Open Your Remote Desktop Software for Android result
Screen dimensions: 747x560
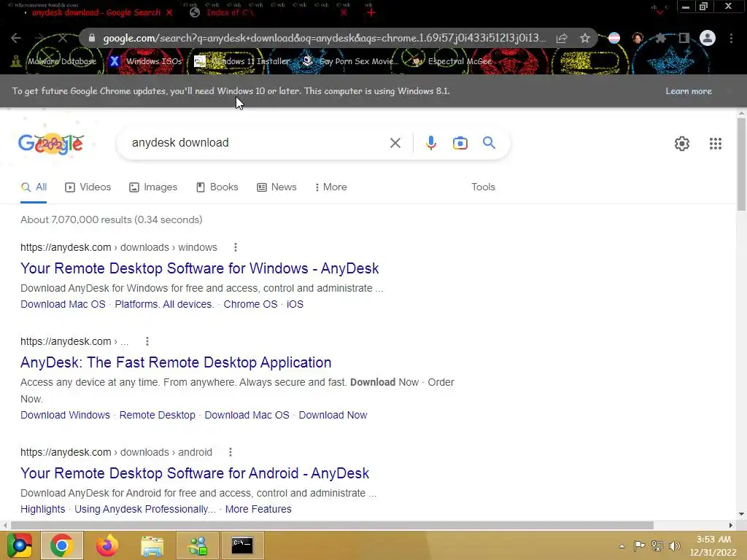(195, 472)
